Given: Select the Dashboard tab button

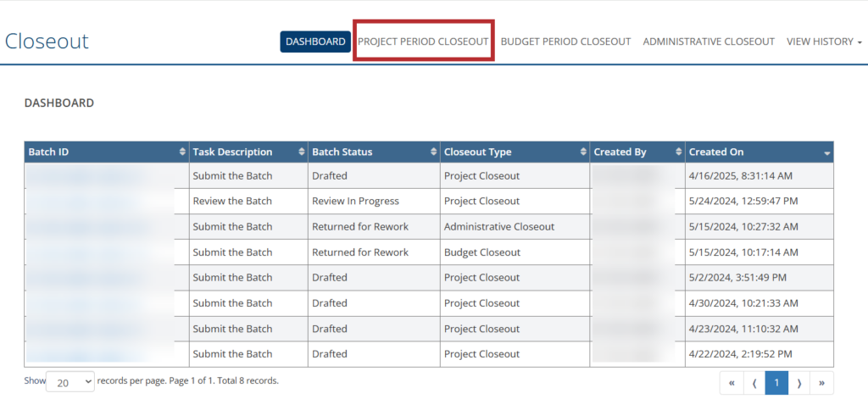Looking at the screenshot, I should (315, 42).
